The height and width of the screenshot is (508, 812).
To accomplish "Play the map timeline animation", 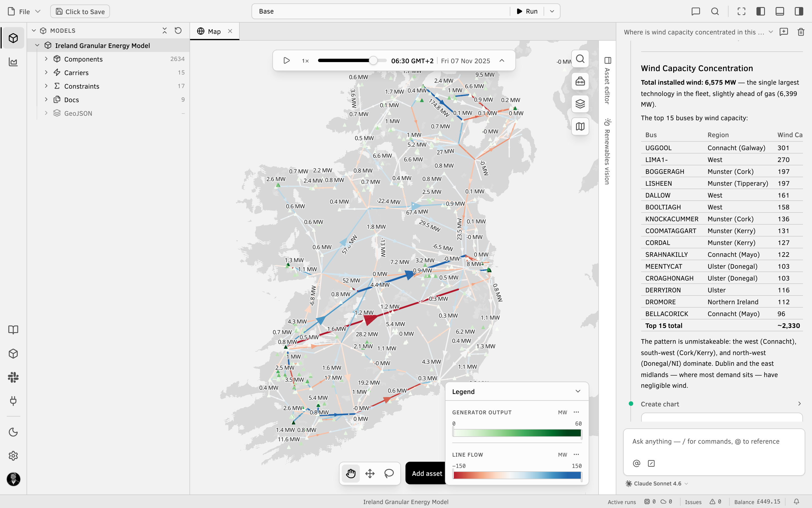I will pos(286,60).
